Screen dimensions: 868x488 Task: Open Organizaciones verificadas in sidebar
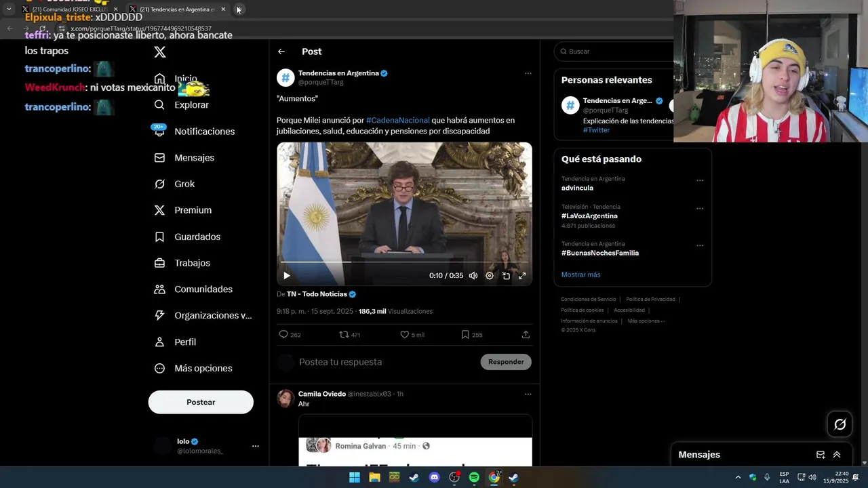[x=203, y=315]
